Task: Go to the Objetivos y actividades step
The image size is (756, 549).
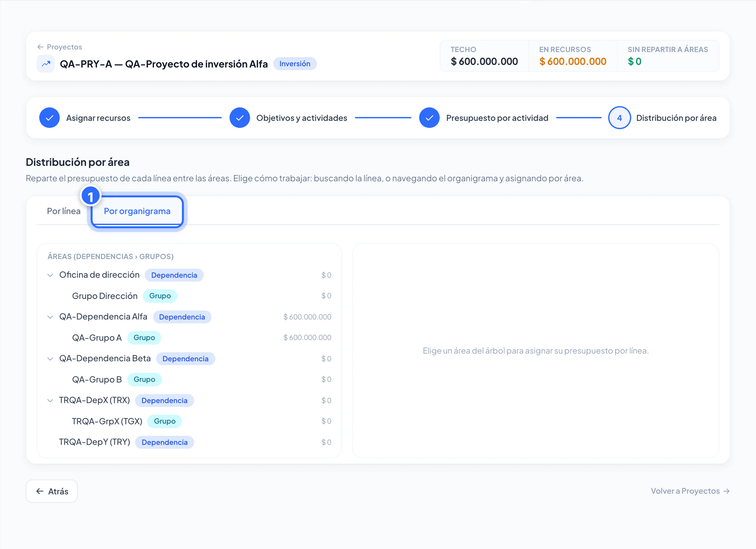Action: coord(301,118)
